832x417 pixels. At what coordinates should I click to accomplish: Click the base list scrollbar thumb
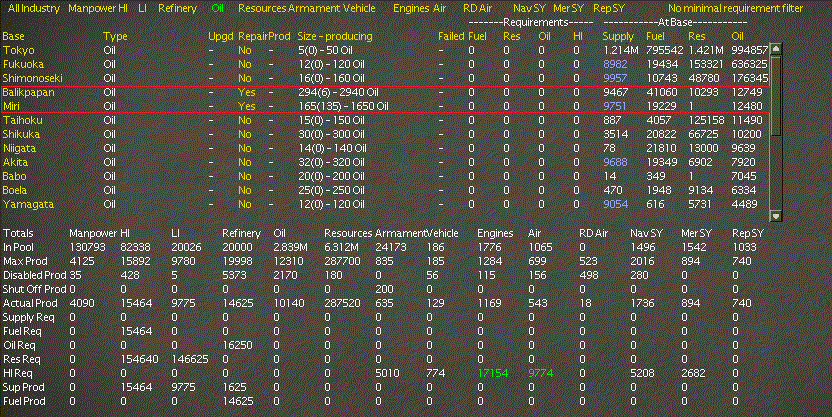(776, 96)
